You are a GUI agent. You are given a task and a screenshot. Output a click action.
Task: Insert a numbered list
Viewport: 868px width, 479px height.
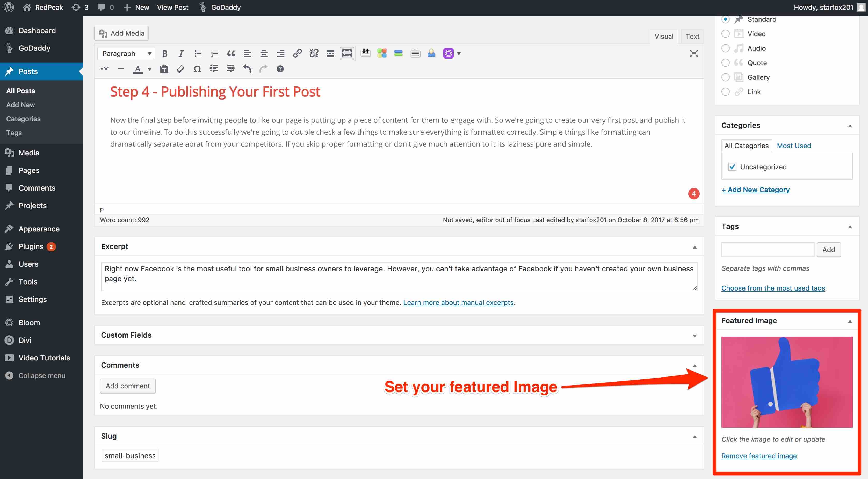click(214, 53)
